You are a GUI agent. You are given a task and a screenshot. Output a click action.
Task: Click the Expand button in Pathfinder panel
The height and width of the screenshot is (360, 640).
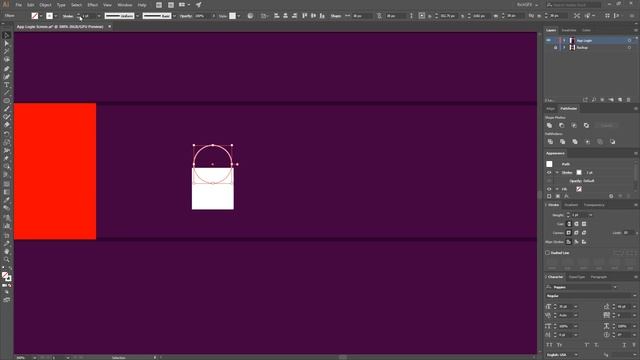click(607, 125)
